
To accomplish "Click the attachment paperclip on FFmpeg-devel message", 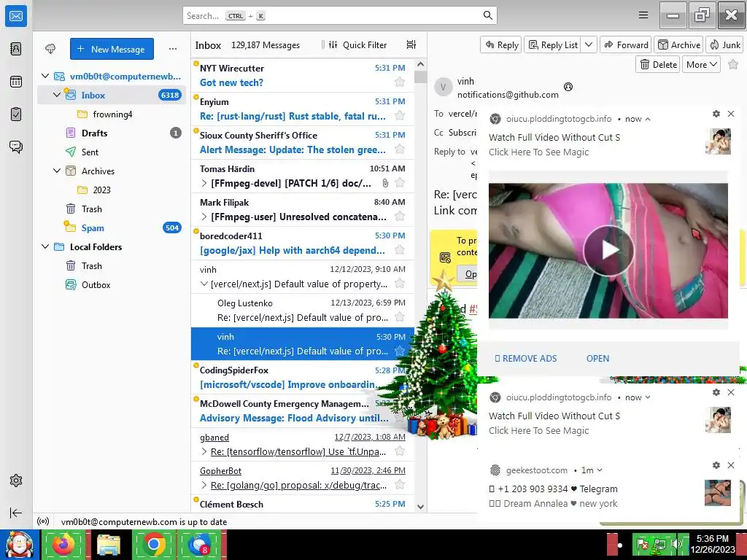I will pyautogui.click(x=385, y=183).
